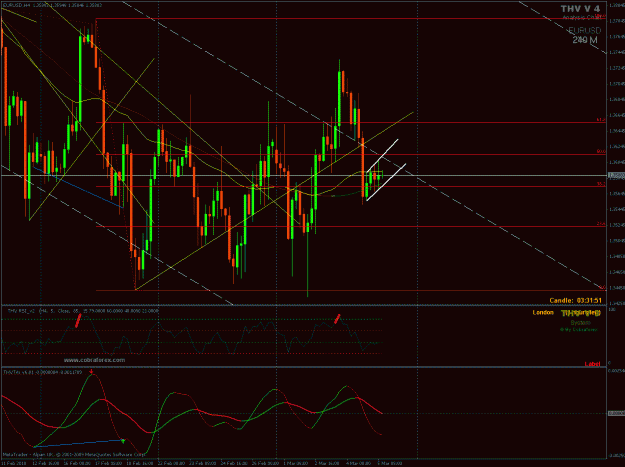Select the EURUSD symbol label
The width and height of the screenshot is (625, 467).
[x=584, y=31]
